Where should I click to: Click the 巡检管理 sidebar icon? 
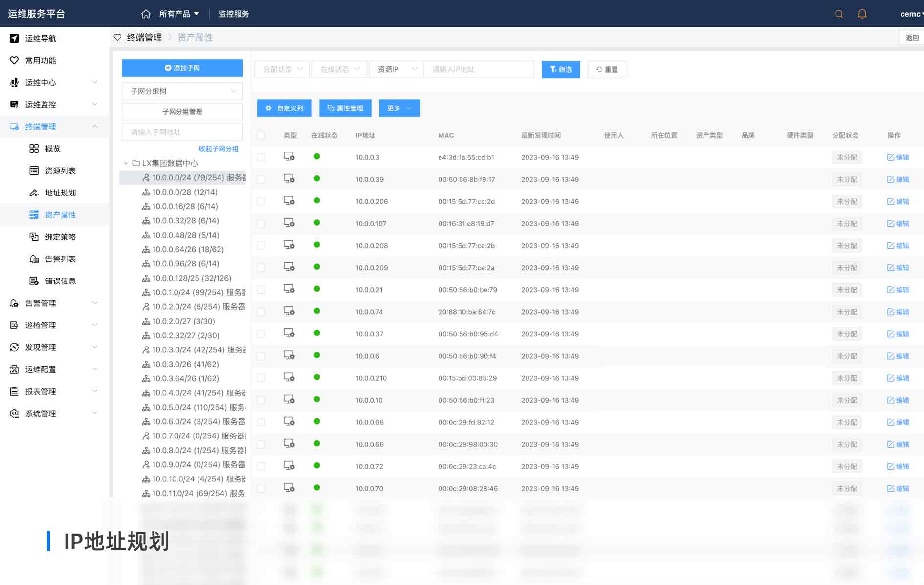point(14,325)
